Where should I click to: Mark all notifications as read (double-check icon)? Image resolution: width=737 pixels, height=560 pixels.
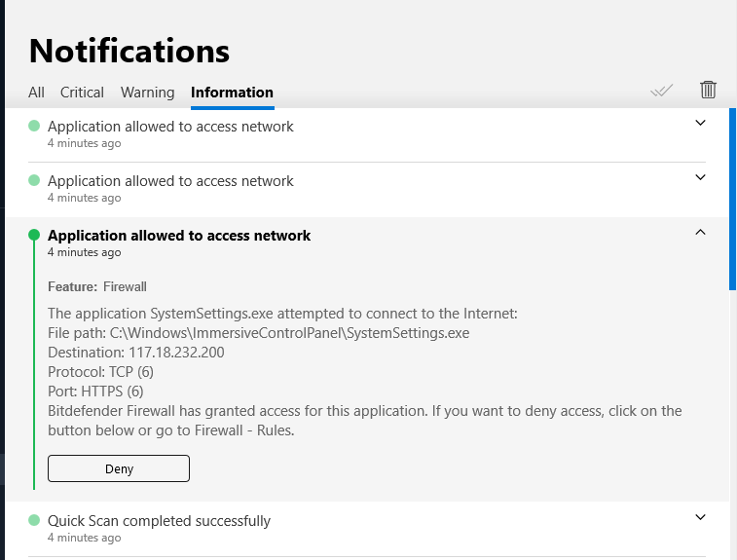[662, 91]
